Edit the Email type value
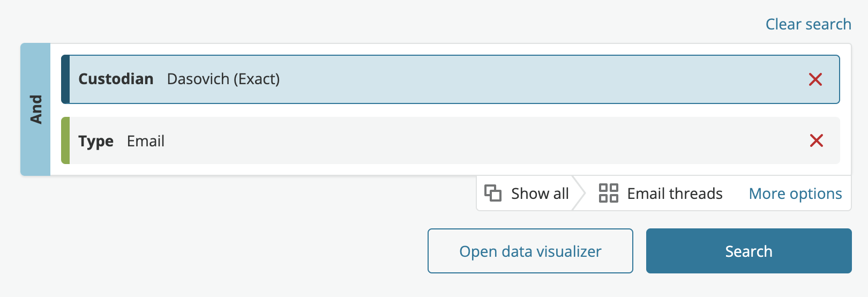This screenshot has width=868, height=297. [146, 141]
